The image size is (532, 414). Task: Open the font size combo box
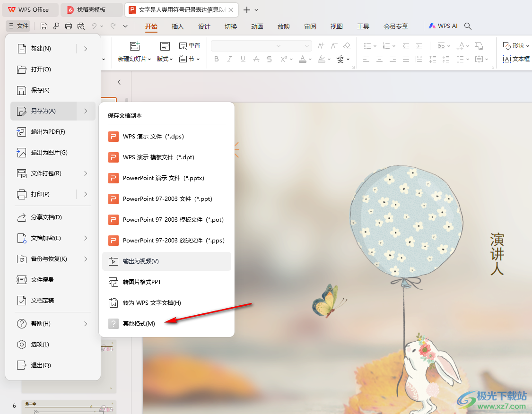tap(297, 46)
